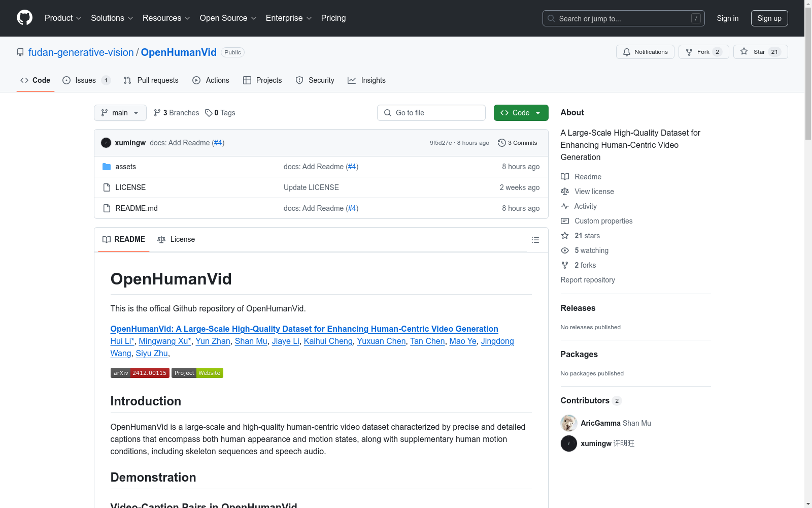Open the Update LICENSE commit message
The height and width of the screenshot is (508, 812).
coord(311,187)
